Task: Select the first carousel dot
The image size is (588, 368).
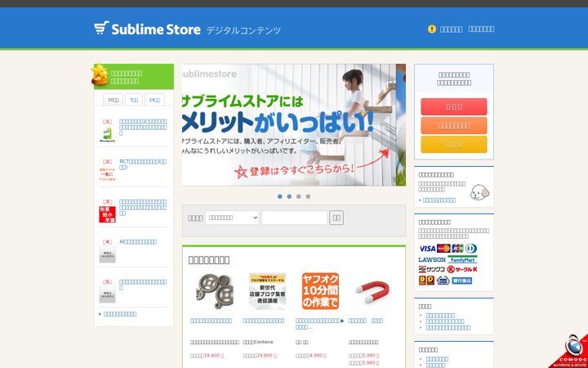Action: tap(280, 196)
